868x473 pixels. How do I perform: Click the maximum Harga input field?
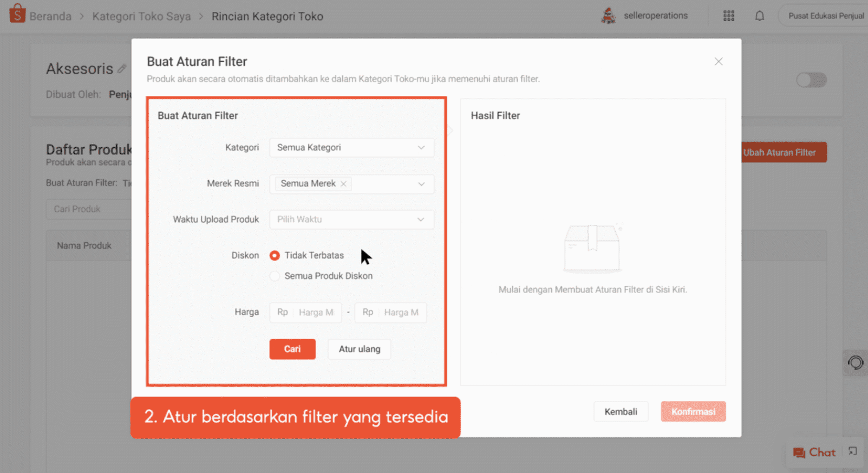pos(390,312)
